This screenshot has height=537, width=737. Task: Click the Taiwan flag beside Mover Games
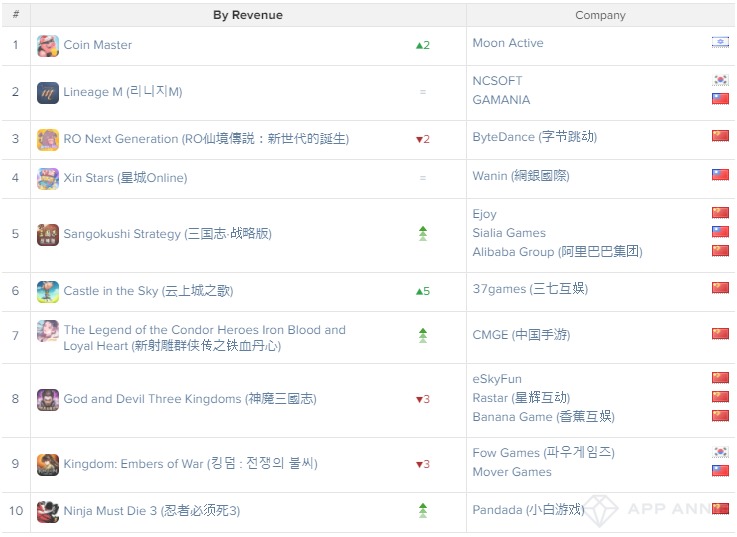coord(720,470)
